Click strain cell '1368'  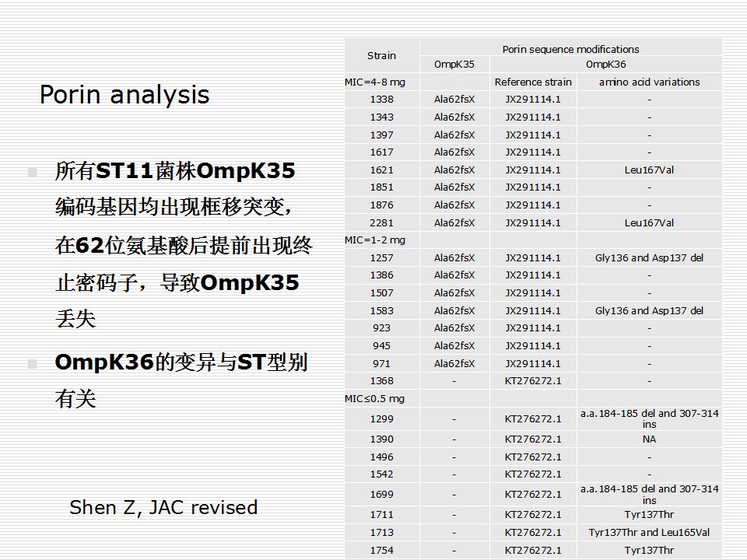(x=381, y=381)
